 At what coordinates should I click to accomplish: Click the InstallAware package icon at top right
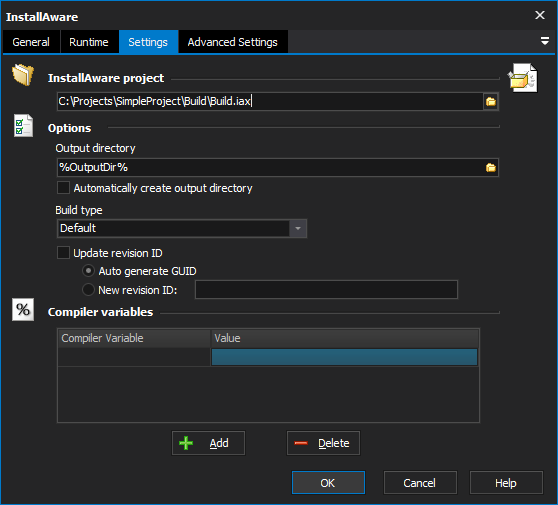522,78
